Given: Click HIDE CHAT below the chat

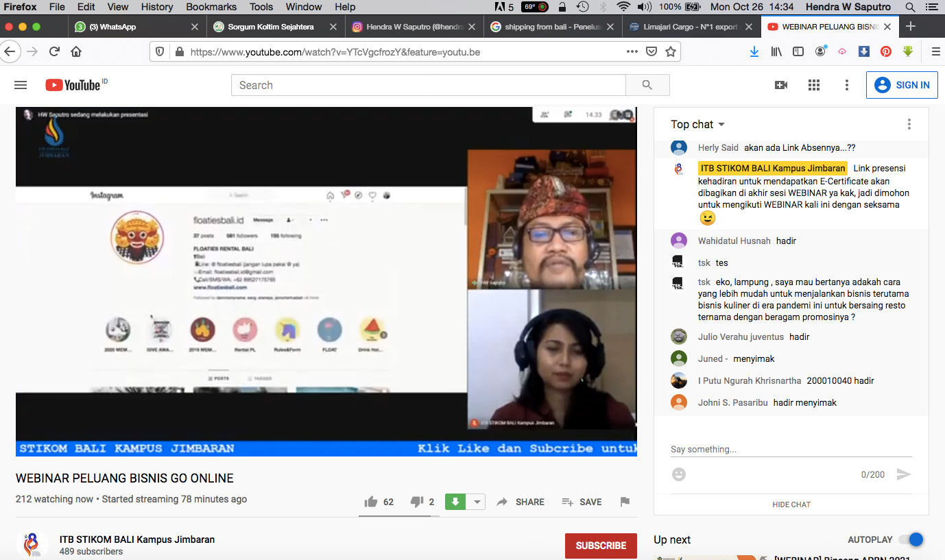Looking at the screenshot, I should 791,504.
